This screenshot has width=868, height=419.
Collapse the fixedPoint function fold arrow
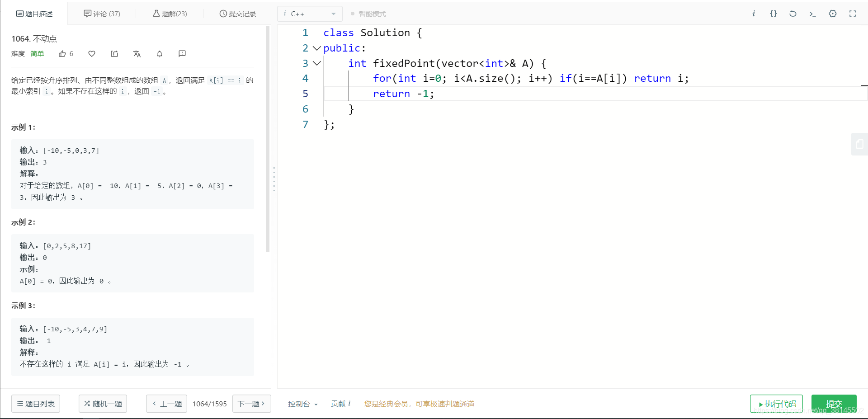(x=317, y=63)
